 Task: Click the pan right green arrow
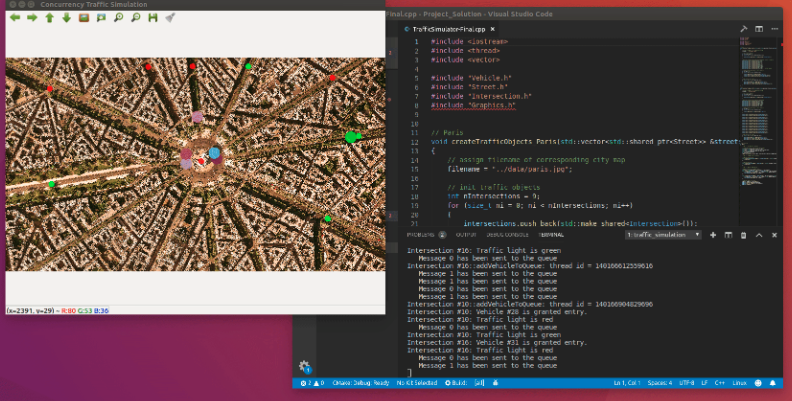tap(32, 18)
